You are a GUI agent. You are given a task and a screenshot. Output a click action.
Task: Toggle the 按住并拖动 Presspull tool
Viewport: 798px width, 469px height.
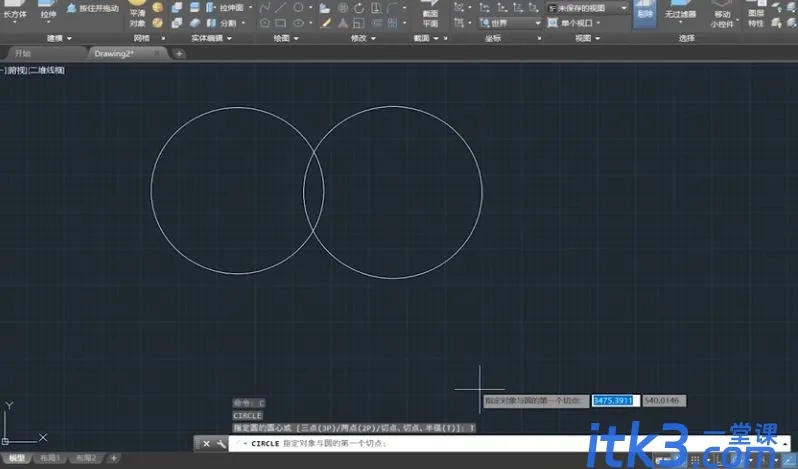click(x=93, y=8)
